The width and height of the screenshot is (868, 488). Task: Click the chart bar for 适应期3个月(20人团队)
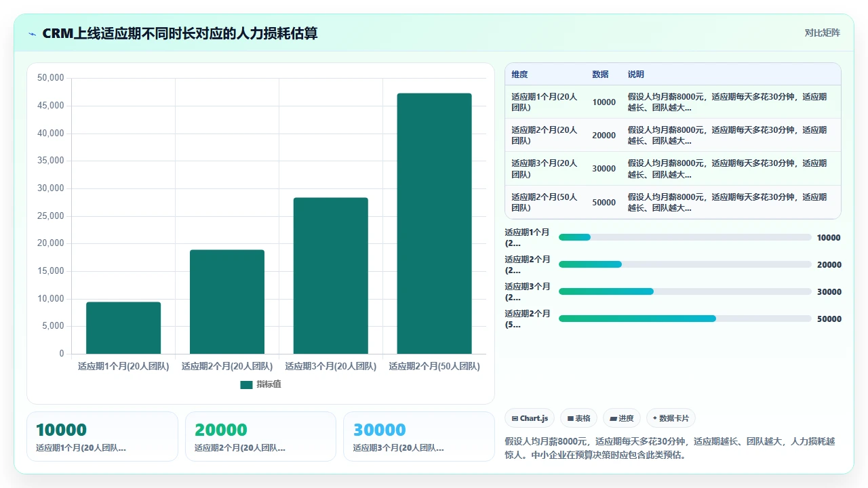coord(331,276)
